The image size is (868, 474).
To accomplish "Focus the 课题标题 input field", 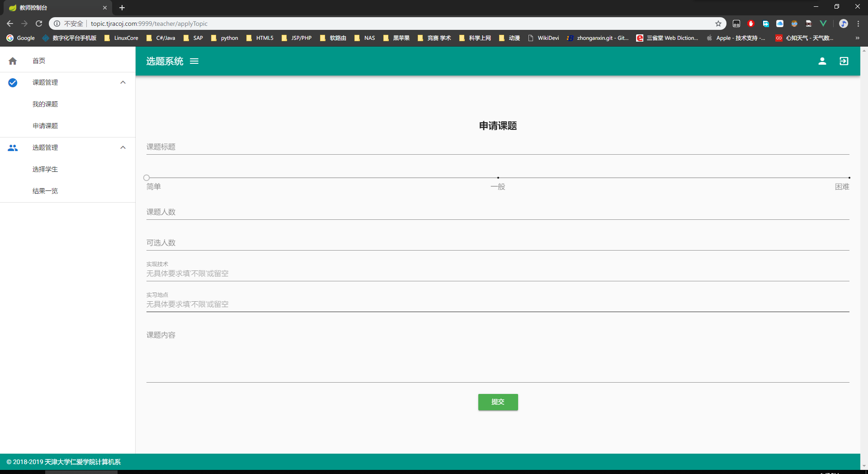I will click(x=498, y=147).
